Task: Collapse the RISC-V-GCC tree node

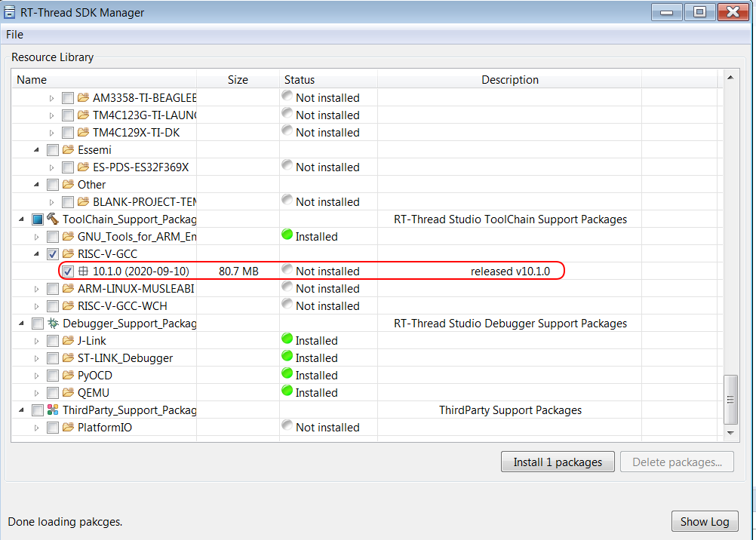Action: point(36,254)
